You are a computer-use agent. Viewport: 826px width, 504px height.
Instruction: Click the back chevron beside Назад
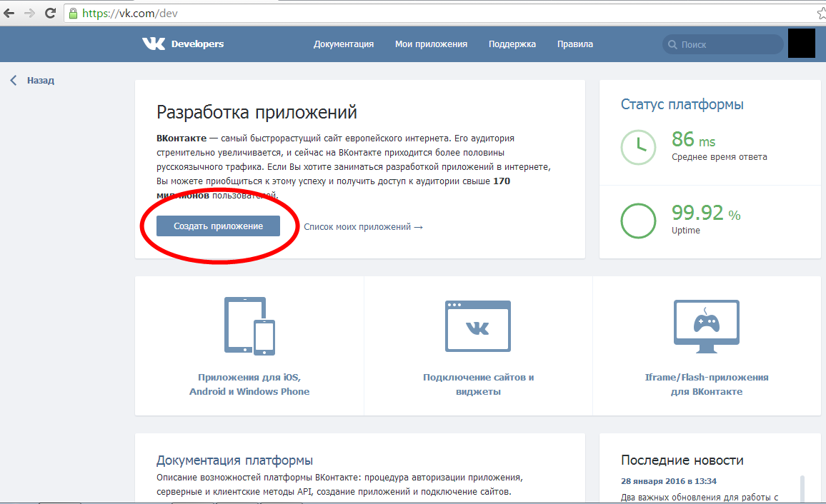click(x=14, y=80)
